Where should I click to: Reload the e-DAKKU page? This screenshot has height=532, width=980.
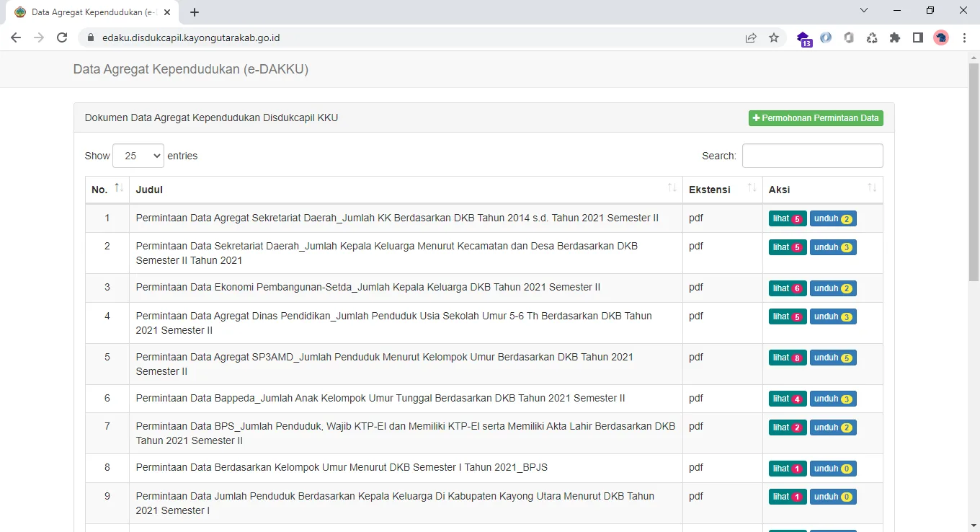[x=62, y=37]
